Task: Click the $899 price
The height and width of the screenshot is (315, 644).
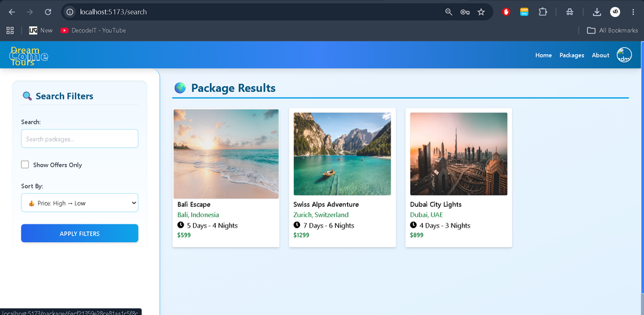Action: coord(416,235)
